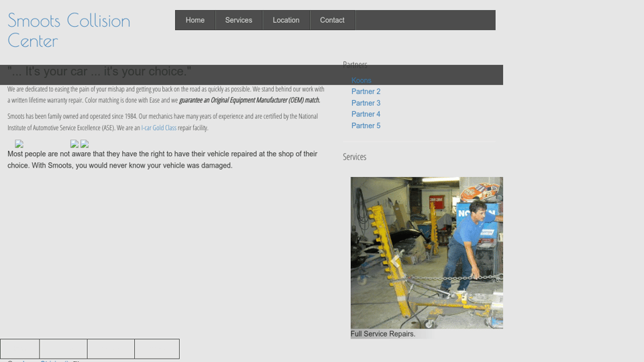Select Contact in the navigation bar
Image resolution: width=644 pixels, height=362 pixels.
coord(332,20)
